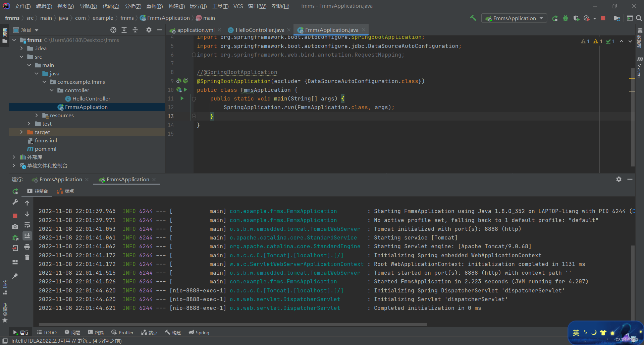Image resolution: width=644 pixels, height=345 pixels.
Task: Switch to application.yml editor tab
Action: pos(195,30)
